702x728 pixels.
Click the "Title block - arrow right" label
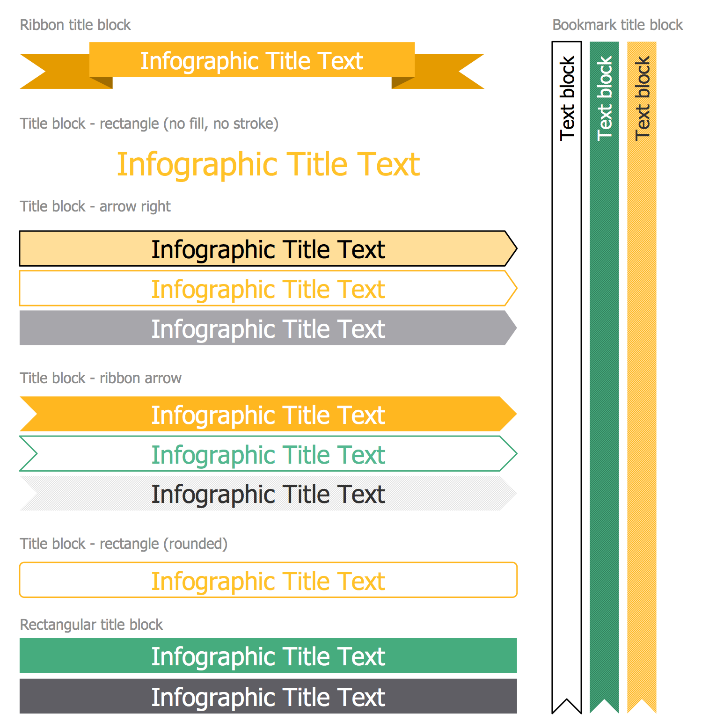point(95,206)
